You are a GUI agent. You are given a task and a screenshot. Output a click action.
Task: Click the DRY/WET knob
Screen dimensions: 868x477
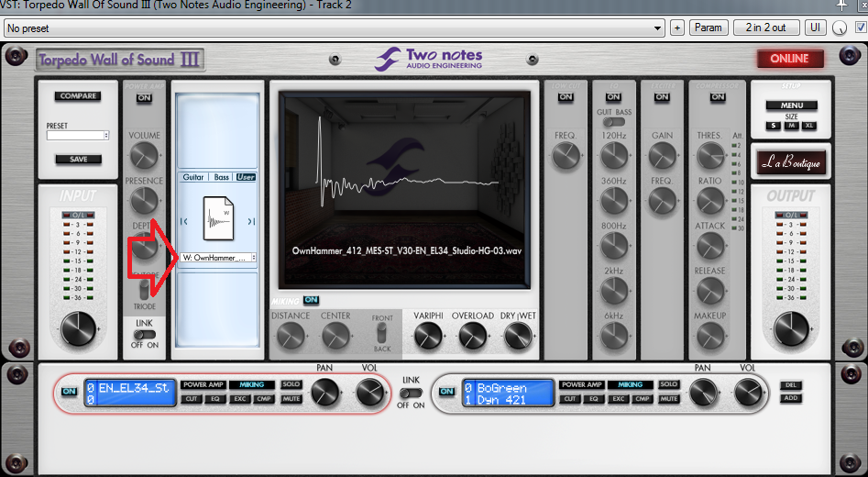coord(518,336)
